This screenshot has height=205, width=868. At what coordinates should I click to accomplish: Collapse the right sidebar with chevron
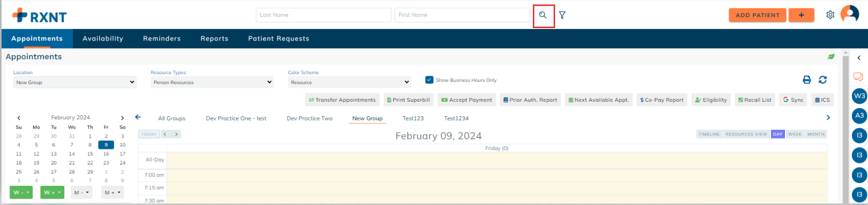pos(859,58)
